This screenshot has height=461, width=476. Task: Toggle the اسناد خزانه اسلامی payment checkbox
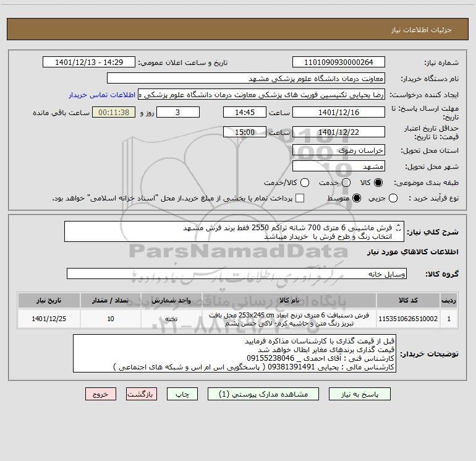[x=300, y=198]
